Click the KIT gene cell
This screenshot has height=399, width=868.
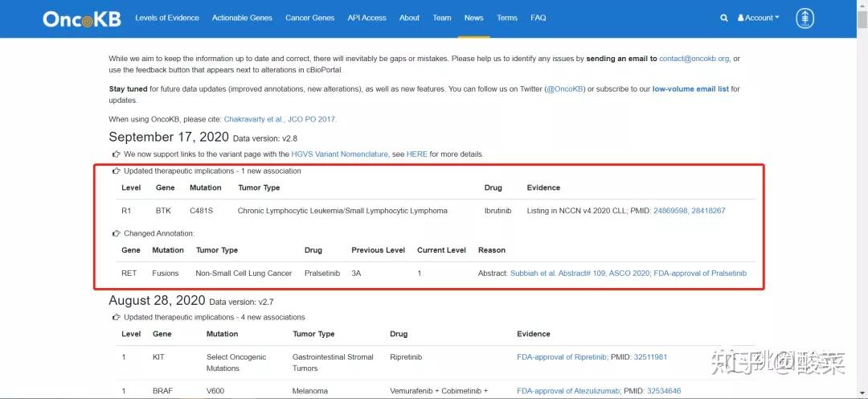point(158,357)
